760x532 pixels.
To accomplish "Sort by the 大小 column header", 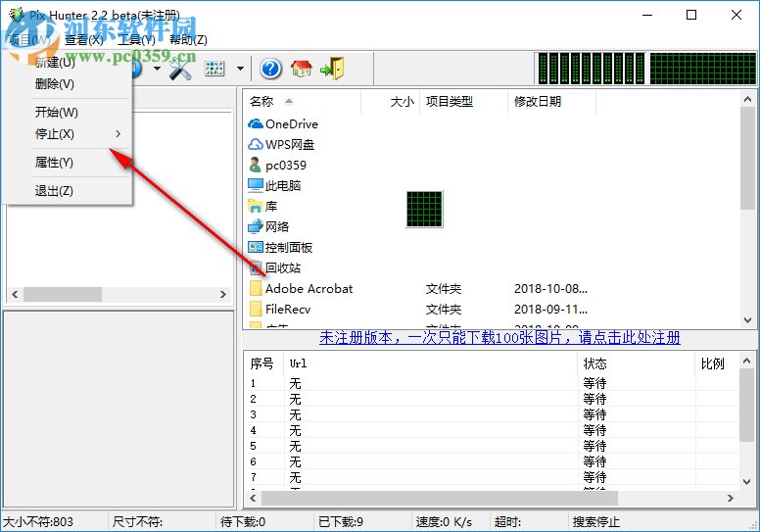I will click(x=390, y=101).
